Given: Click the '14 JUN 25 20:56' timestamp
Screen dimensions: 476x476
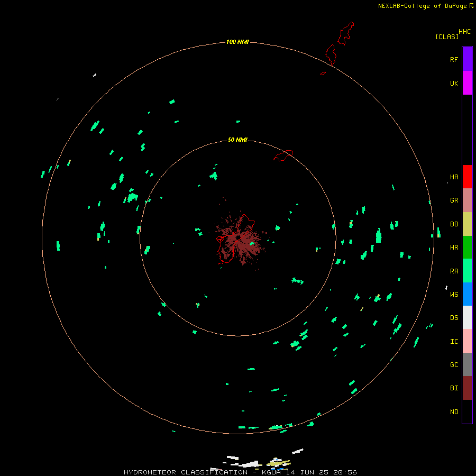Looking at the screenshot, I should tap(323, 472).
